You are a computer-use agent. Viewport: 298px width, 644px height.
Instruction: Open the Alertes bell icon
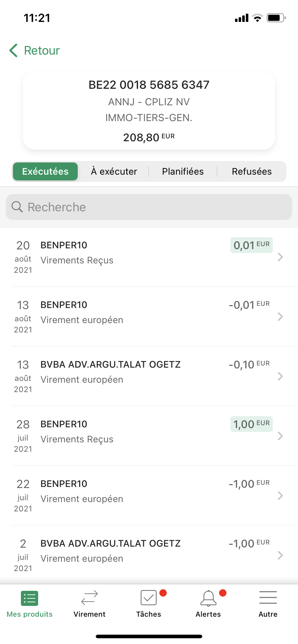coord(208,598)
